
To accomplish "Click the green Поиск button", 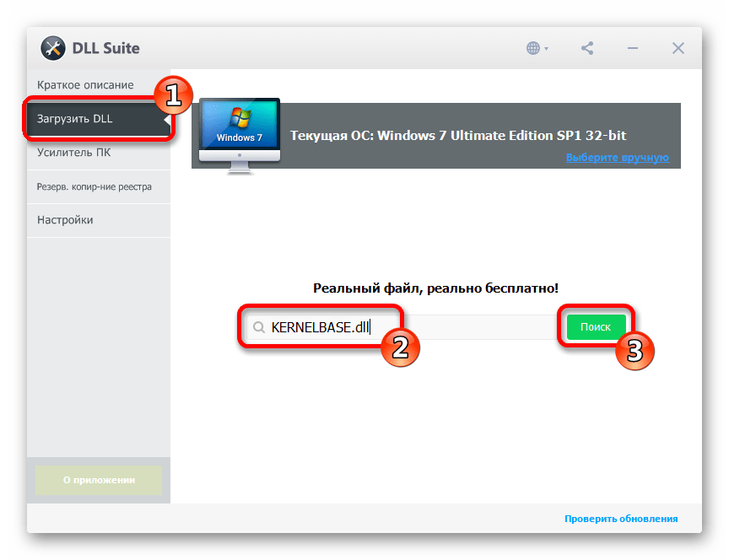I will tap(596, 327).
